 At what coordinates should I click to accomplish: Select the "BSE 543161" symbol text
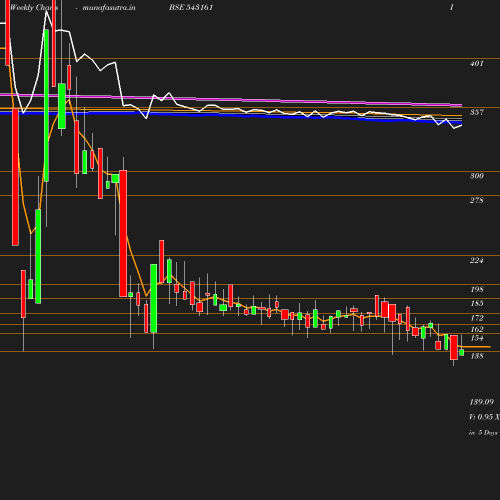[191, 7]
